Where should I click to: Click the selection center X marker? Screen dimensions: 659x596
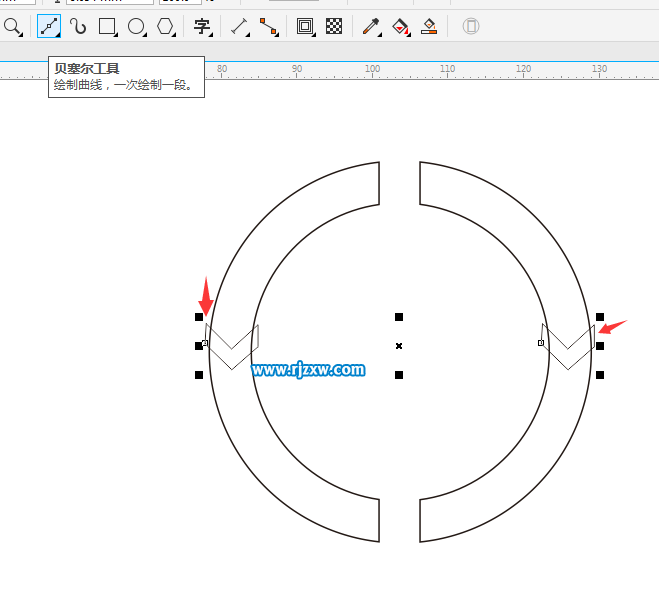tap(399, 346)
